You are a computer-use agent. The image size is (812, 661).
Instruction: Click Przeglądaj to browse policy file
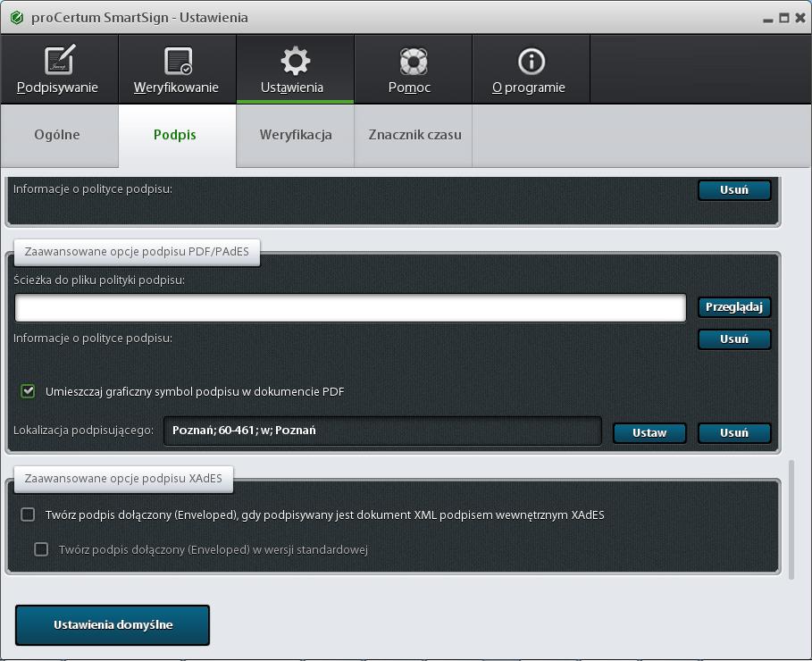[733, 307]
